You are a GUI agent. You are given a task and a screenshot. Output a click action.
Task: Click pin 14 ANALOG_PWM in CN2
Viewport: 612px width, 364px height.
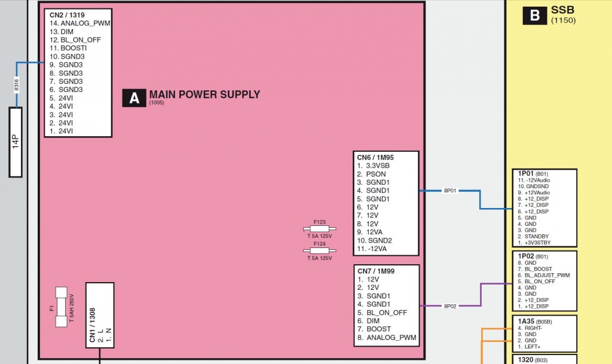(80, 23)
